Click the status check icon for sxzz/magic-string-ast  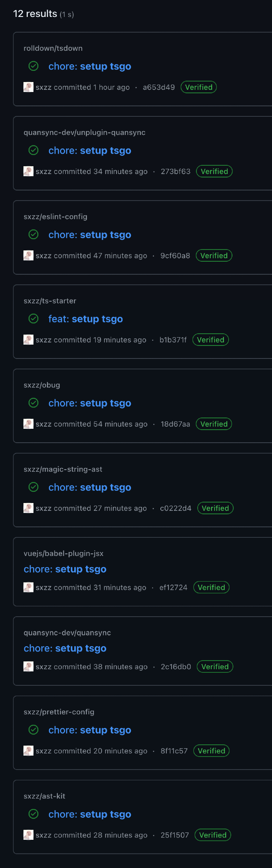pyautogui.click(x=33, y=487)
